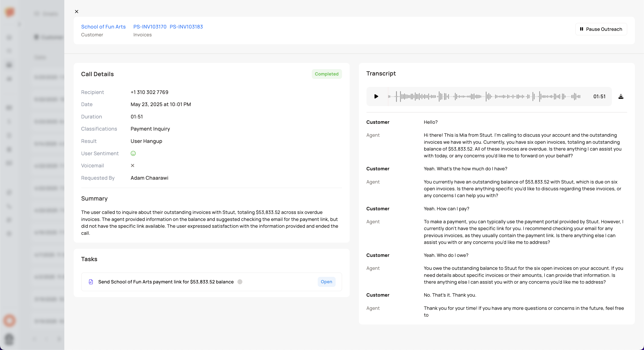Click orange circular button at sidebar bottom

[x=10, y=320]
